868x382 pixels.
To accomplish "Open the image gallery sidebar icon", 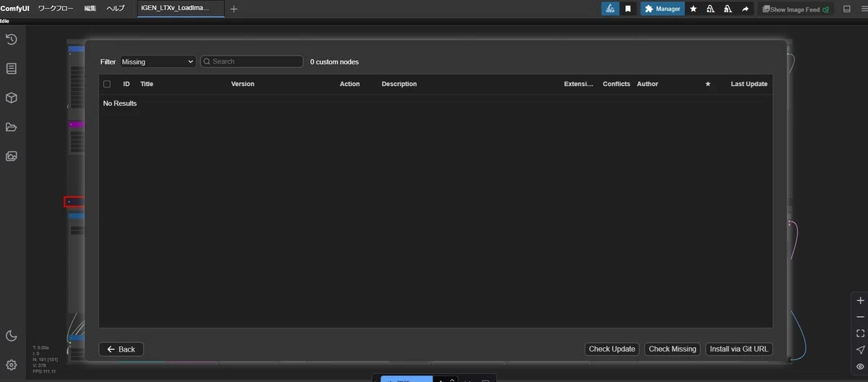I will coord(11,156).
